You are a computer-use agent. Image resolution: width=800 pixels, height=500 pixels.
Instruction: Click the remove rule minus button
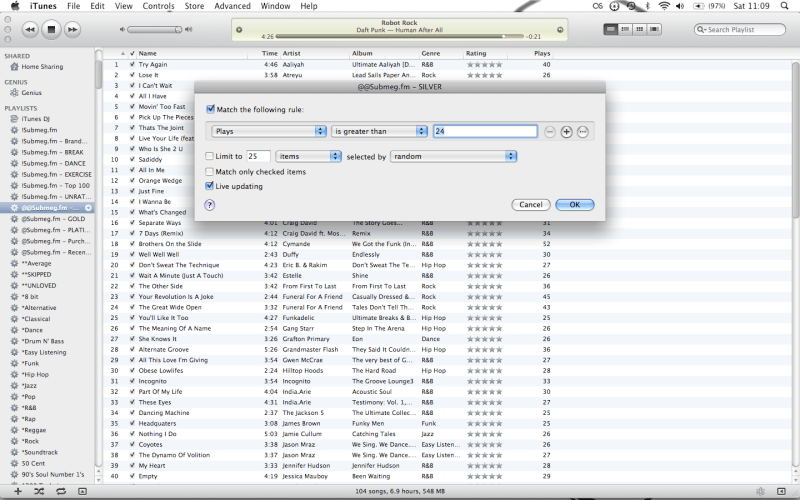tap(550, 132)
